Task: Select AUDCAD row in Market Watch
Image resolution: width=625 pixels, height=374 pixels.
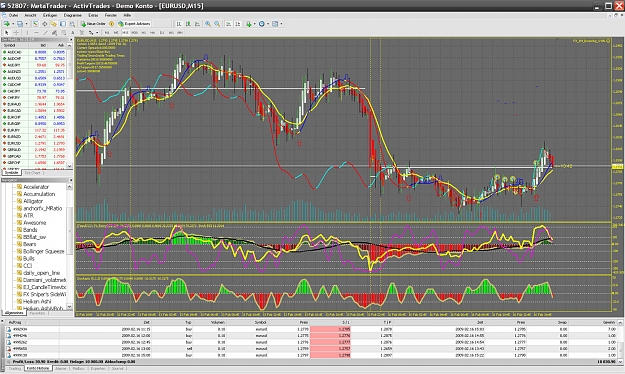Action: 34,52
